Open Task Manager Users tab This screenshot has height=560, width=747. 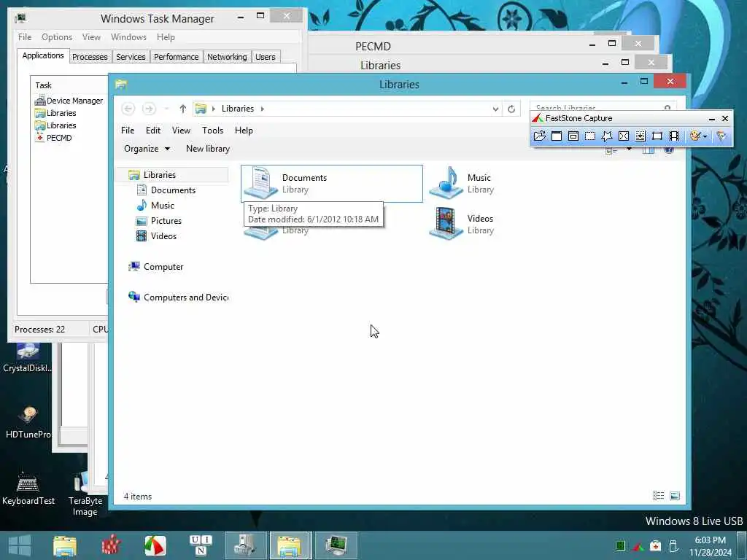point(265,57)
